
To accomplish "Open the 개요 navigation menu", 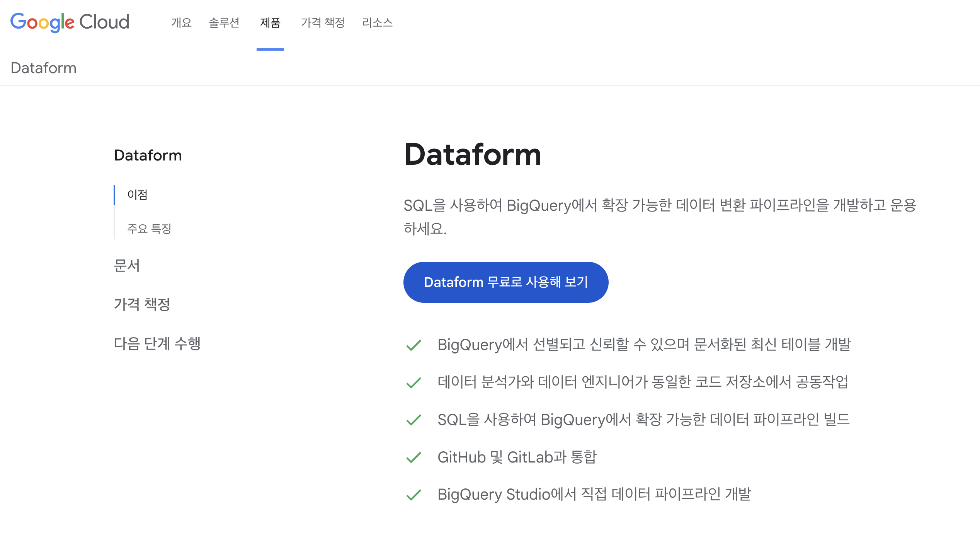I will [x=181, y=22].
